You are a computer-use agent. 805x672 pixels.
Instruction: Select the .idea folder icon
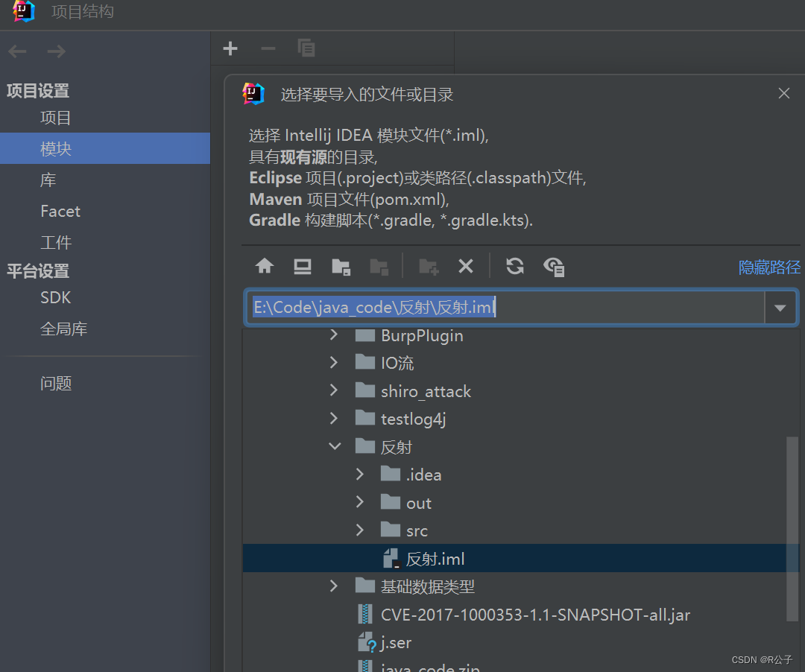coord(391,474)
